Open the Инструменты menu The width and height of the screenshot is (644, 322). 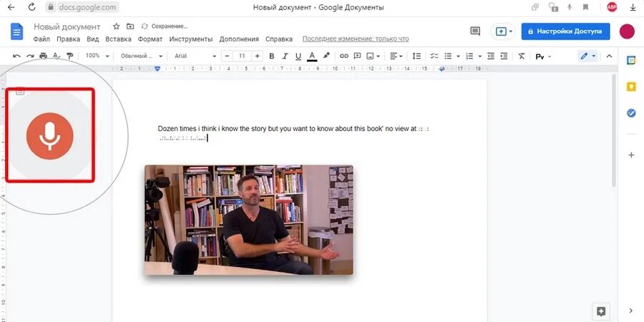(191, 39)
